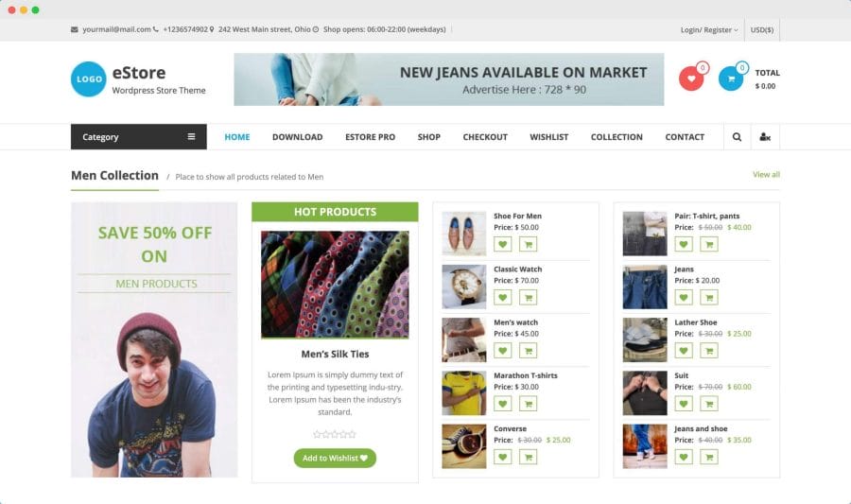Rate Men's Silk Ties using the star rating

click(x=335, y=434)
